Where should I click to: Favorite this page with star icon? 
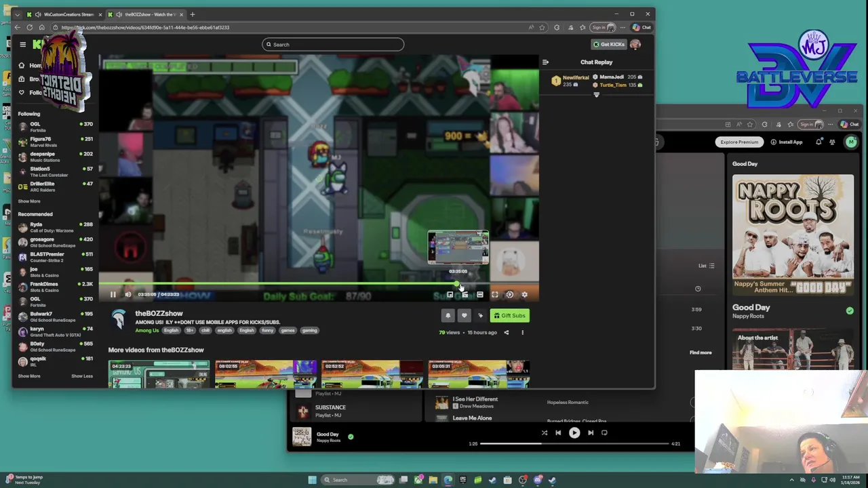point(542,28)
